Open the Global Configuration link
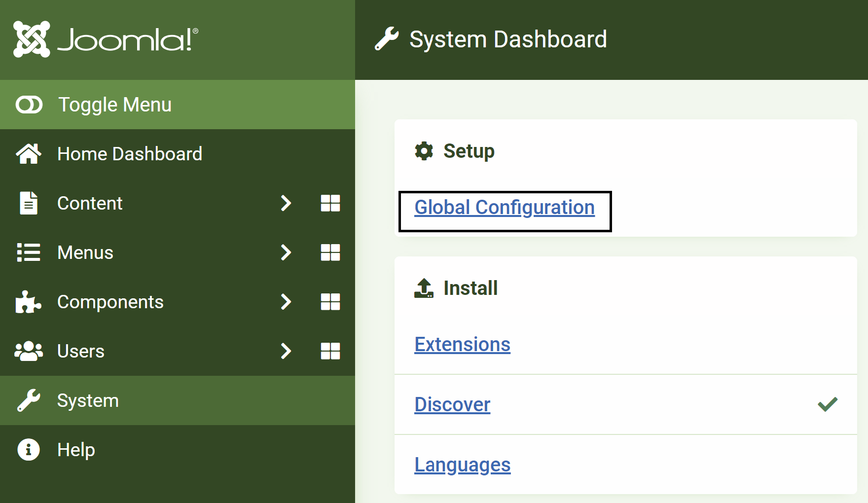The width and height of the screenshot is (868, 503). point(505,208)
